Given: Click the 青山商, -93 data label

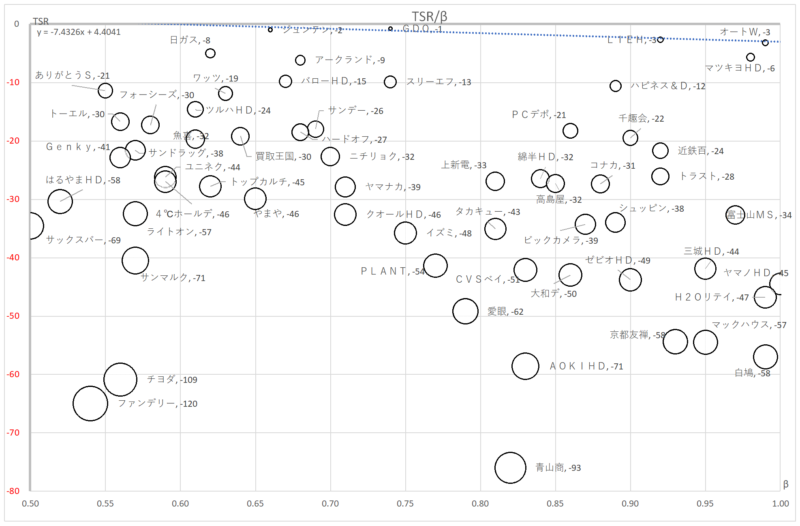Looking at the screenshot, I should (x=558, y=467).
